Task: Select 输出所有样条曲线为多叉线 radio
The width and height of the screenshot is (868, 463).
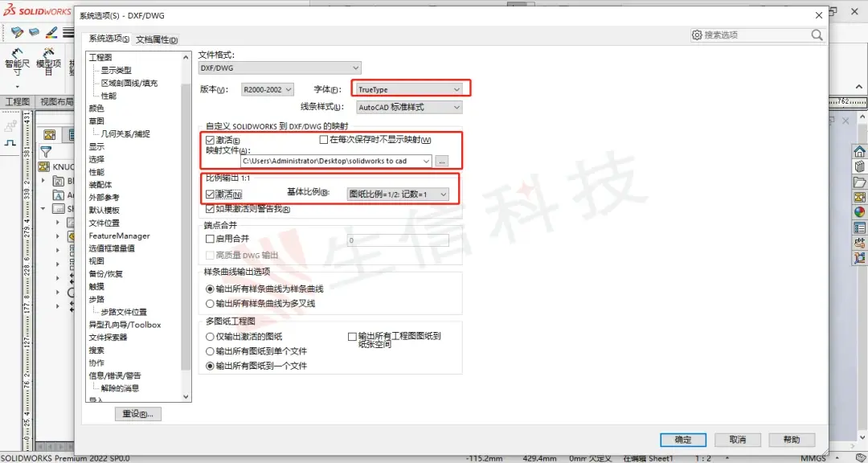Action: click(x=210, y=304)
